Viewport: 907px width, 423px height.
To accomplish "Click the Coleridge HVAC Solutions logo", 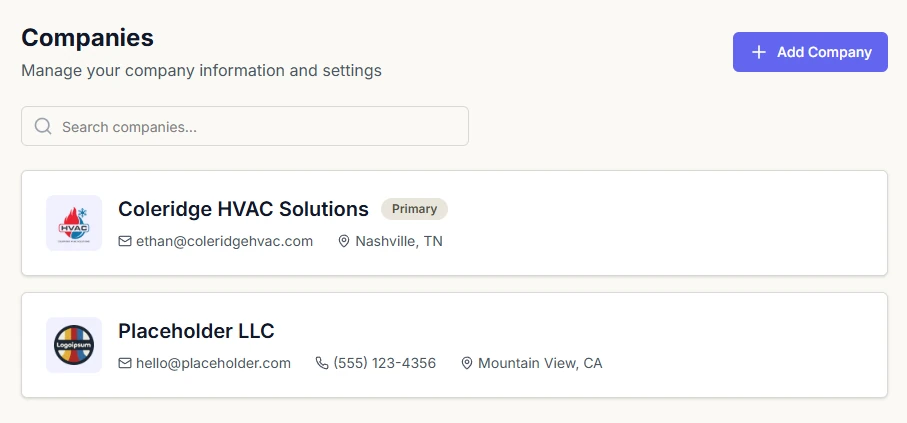I will [x=74, y=223].
